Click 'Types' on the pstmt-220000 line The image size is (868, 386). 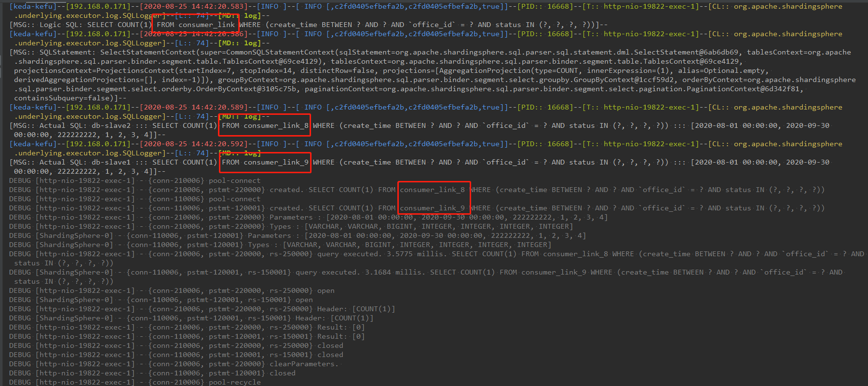(x=281, y=226)
